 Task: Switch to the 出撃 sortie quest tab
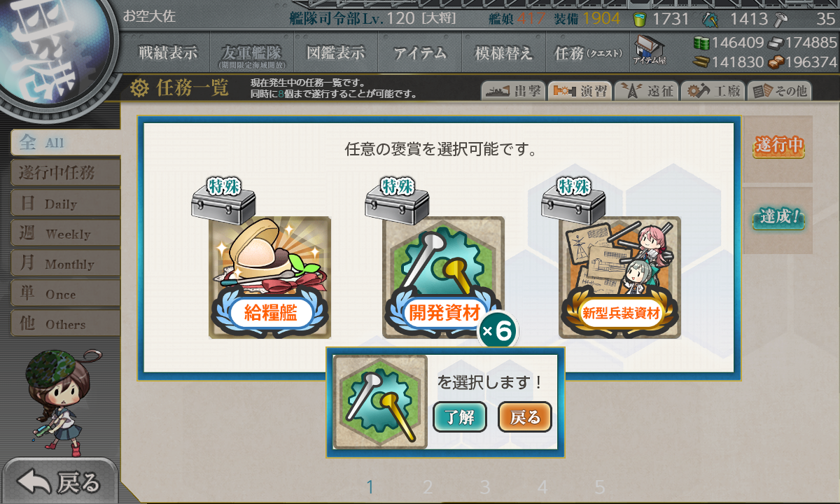[513, 91]
